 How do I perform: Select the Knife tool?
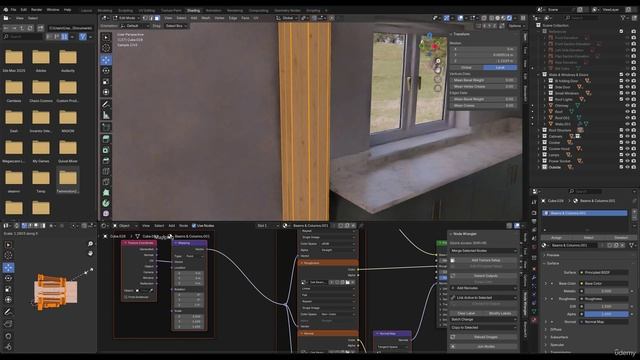(106, 182)
